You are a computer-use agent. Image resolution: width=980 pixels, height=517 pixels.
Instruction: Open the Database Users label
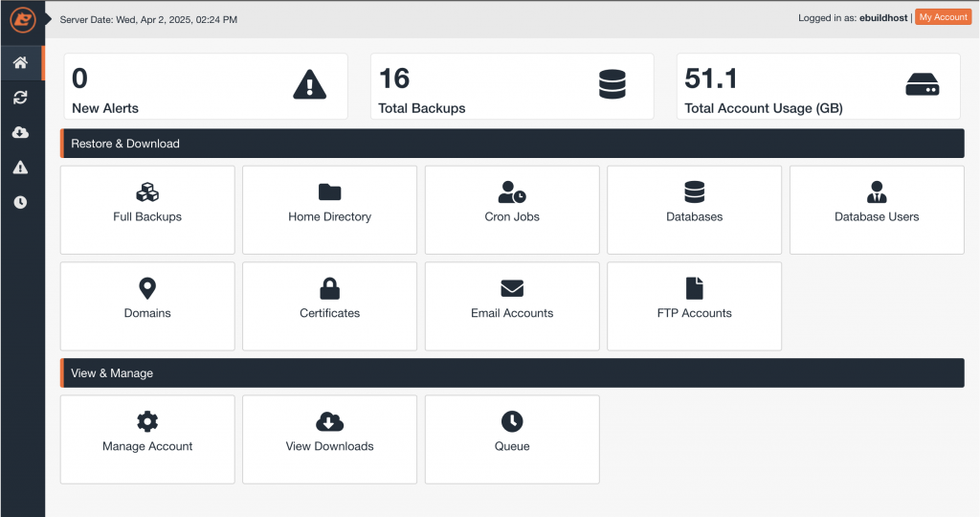877,217
